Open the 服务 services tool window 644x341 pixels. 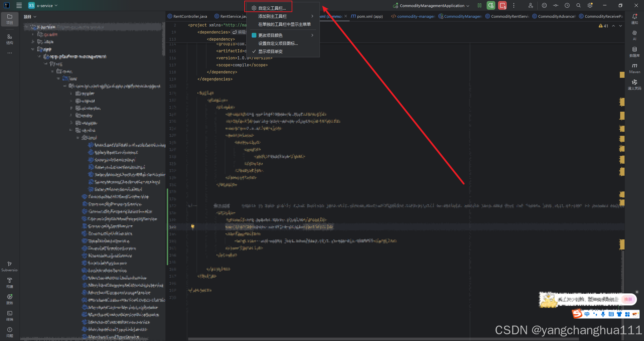10,299
